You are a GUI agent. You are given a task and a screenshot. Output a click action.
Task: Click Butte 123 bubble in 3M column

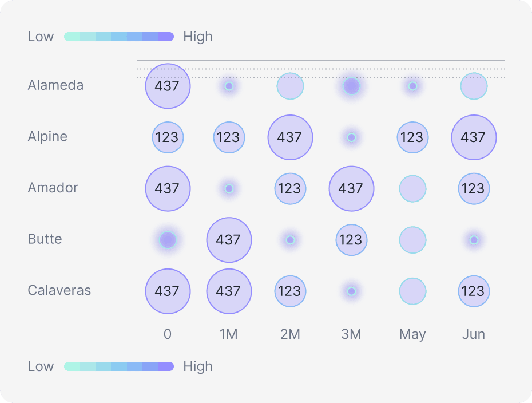point(351,240)
